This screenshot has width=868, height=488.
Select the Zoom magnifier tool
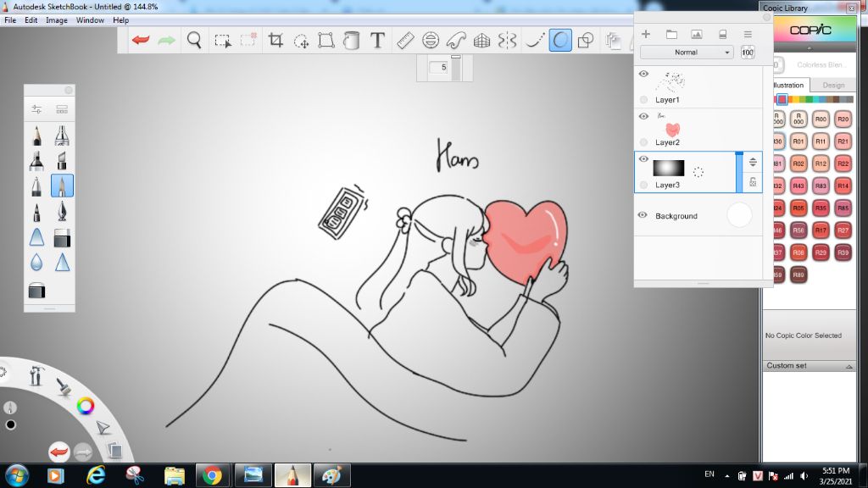point(194,40)
